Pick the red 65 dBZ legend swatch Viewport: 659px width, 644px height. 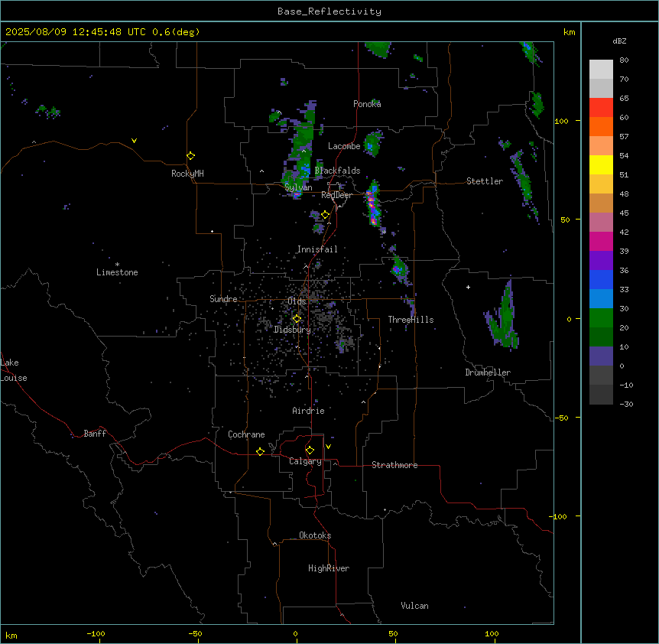(x=601, y=107)
